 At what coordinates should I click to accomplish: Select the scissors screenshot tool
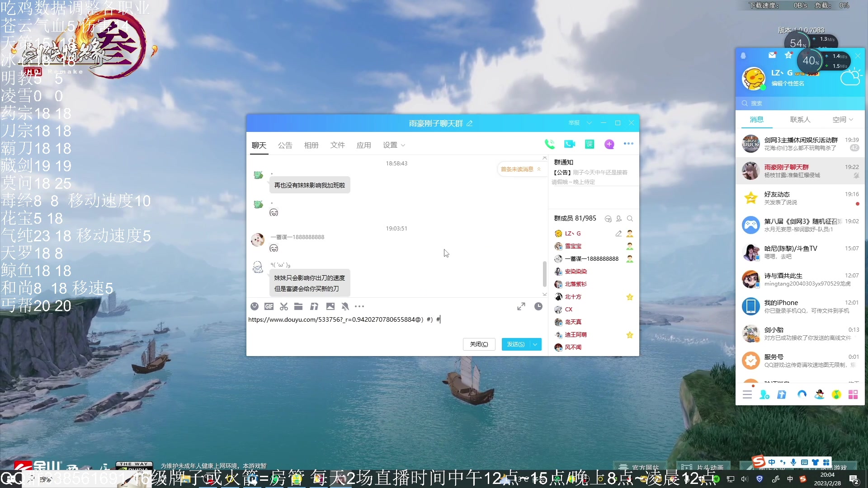click(284, 306)
